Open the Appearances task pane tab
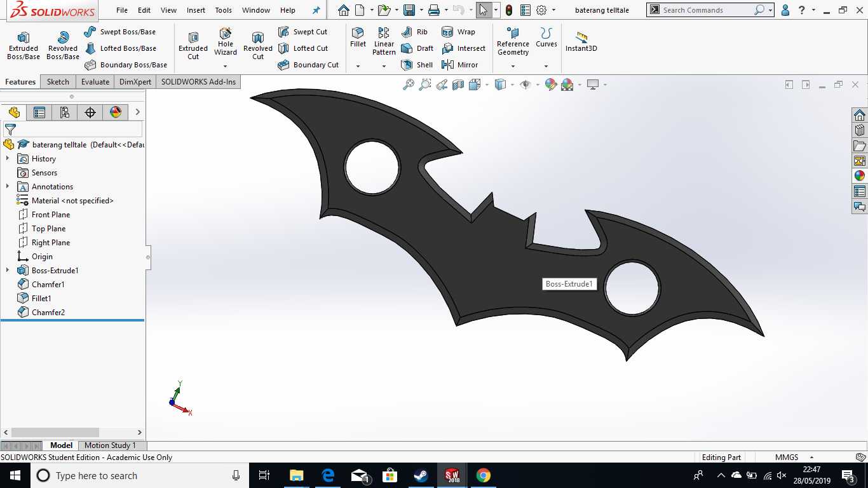The height and width of the screenshot is (488, 868). click(x=860, y=176)
